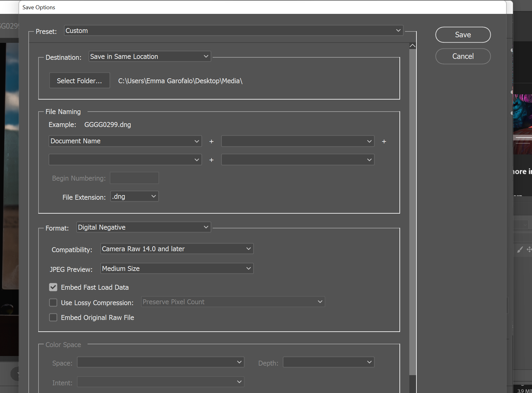Image resolution: width=532 pixels, height=393 pixels.
Task: Open the JPEG Preview Medium Size dropdown
Action: [x=177, y=268]
